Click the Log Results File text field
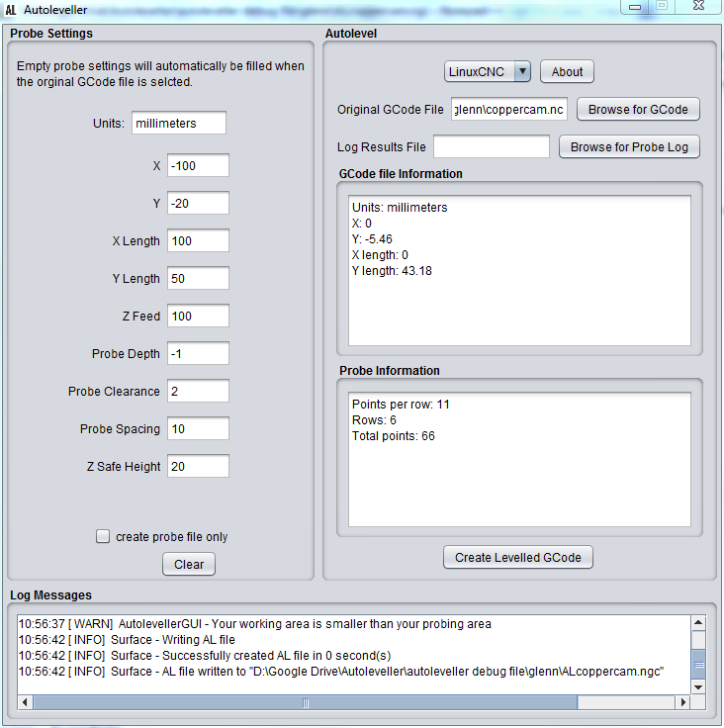This screenshot has height=728, width=724. point(491,147)
